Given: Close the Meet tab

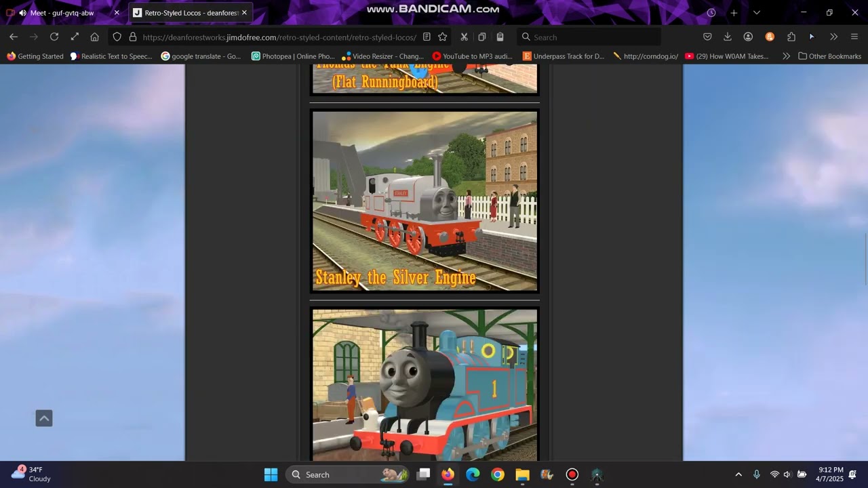Looking at the screenshot, I should 117,12.
